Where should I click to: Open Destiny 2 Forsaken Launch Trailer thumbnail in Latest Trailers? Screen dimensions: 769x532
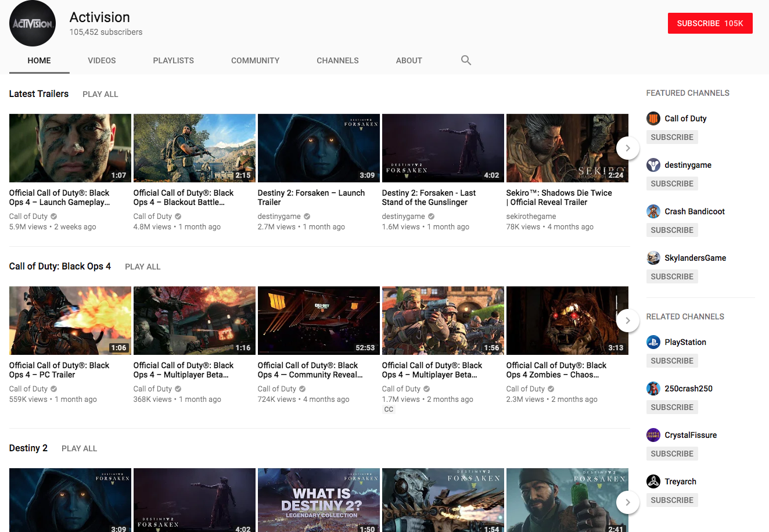tap(319, 148)
